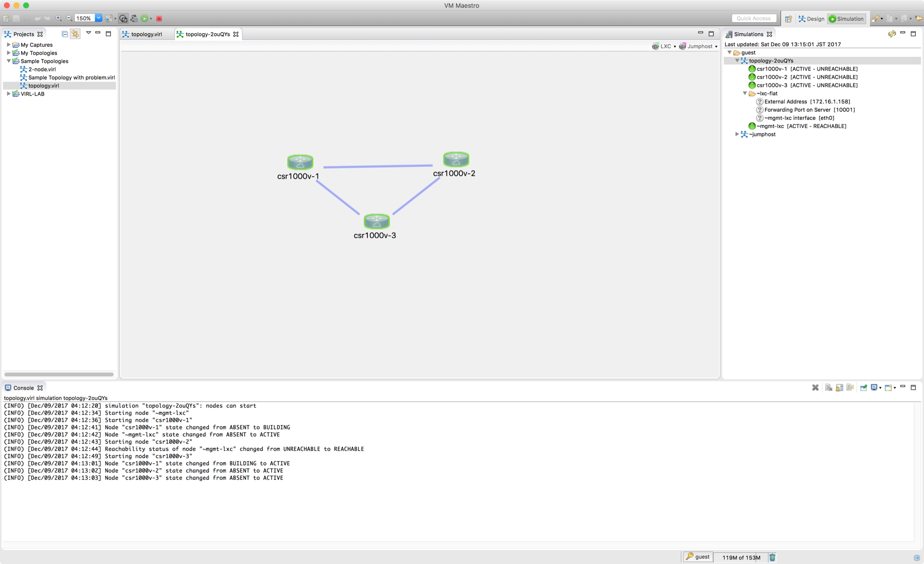The height and width of the screenshot is (564, 924).
Task: Select the csr1000v-2 router node
Action: click(x=456, y=159)
